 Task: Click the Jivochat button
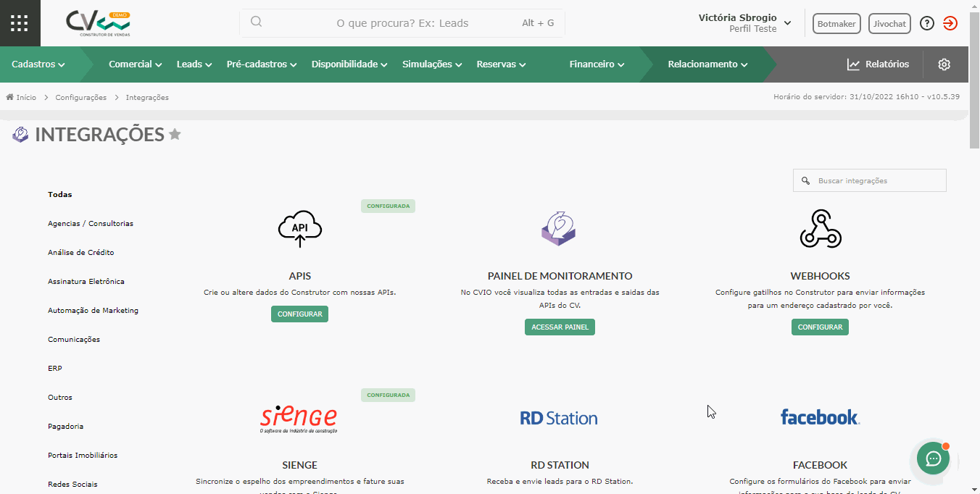[889, 24]
